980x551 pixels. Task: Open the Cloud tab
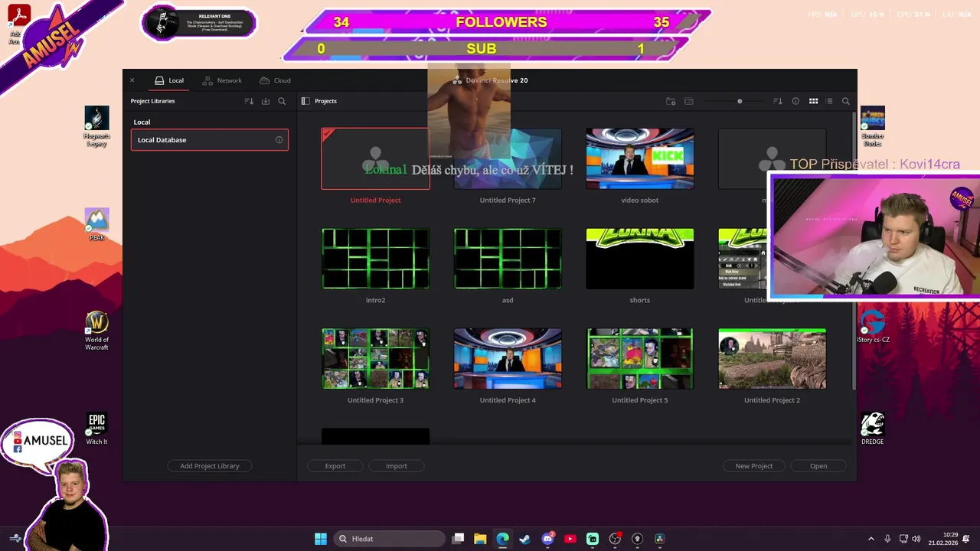275,80
